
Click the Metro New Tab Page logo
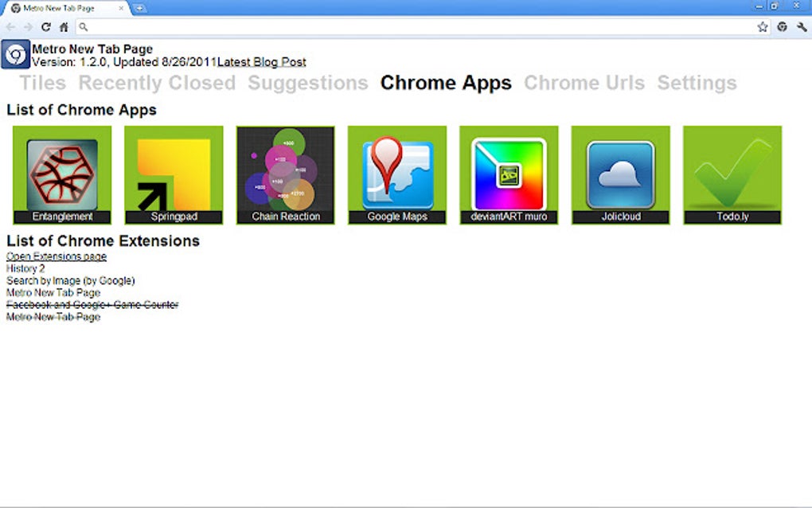15,54
